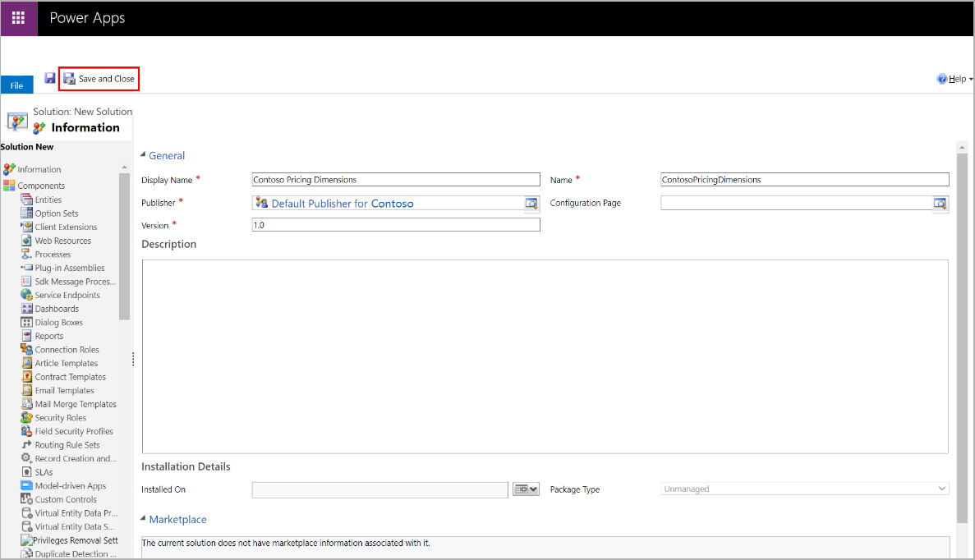This screenshot has width=975, height=560.
Task: Click the Web Resources icon
Action: pyautogui.click(x=27, y=241)
